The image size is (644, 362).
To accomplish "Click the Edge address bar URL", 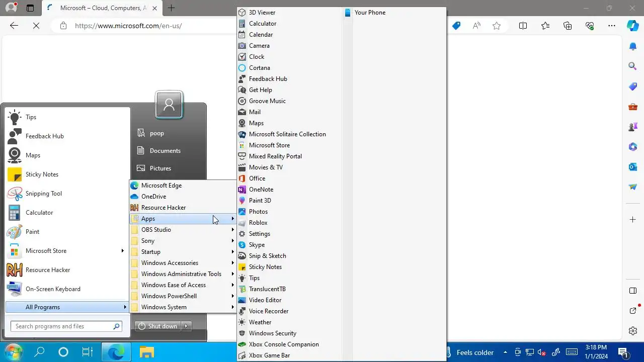I will pos(128,26).
